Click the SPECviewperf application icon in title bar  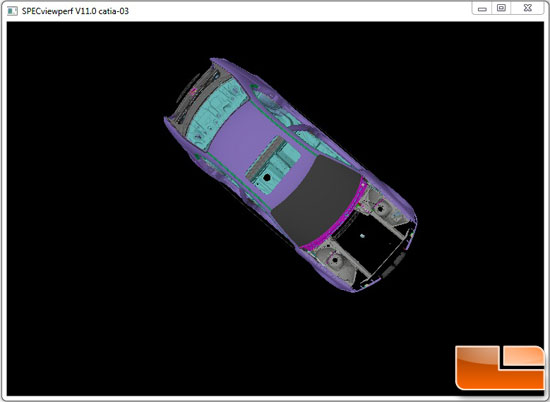point(12,11)
